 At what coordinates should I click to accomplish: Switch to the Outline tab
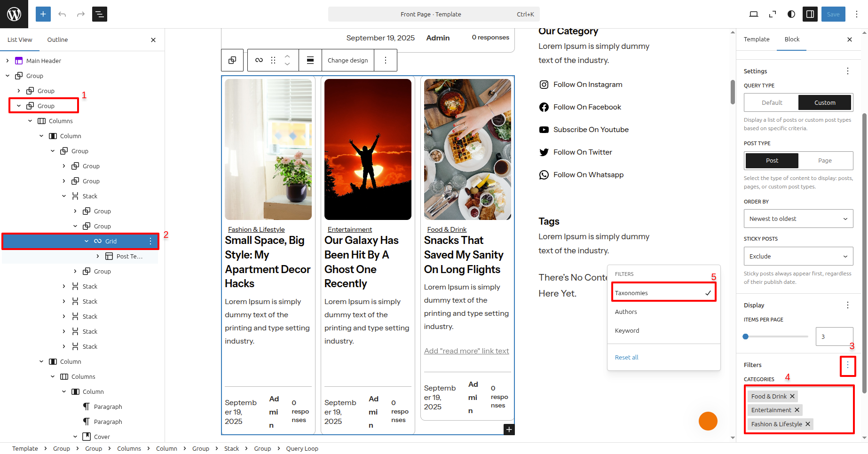point(57,40)
